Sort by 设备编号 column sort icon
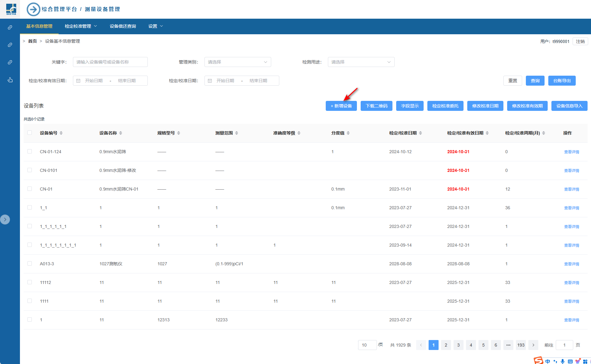The height and width of the screenshot is (364, 591). pos(61,133)
